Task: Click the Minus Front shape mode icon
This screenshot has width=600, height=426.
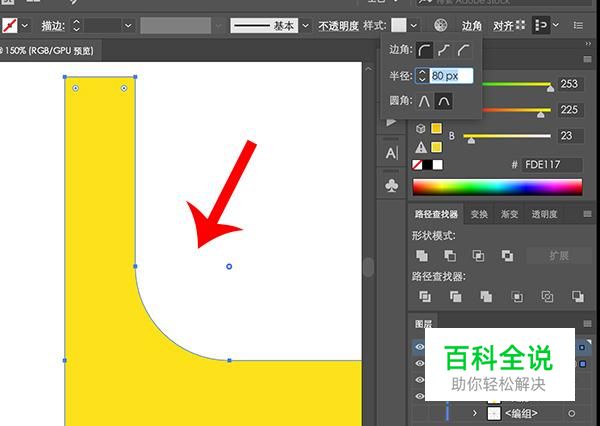Action: point(450,255)
